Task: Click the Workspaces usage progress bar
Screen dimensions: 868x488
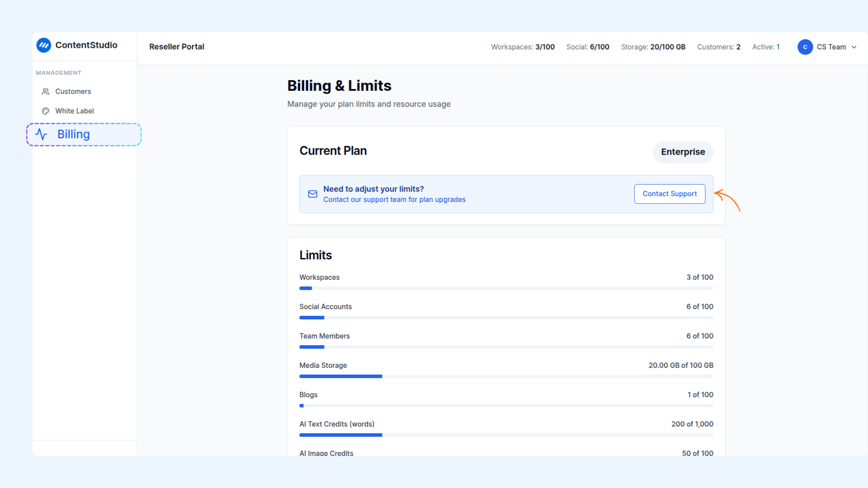Action: 506,288
